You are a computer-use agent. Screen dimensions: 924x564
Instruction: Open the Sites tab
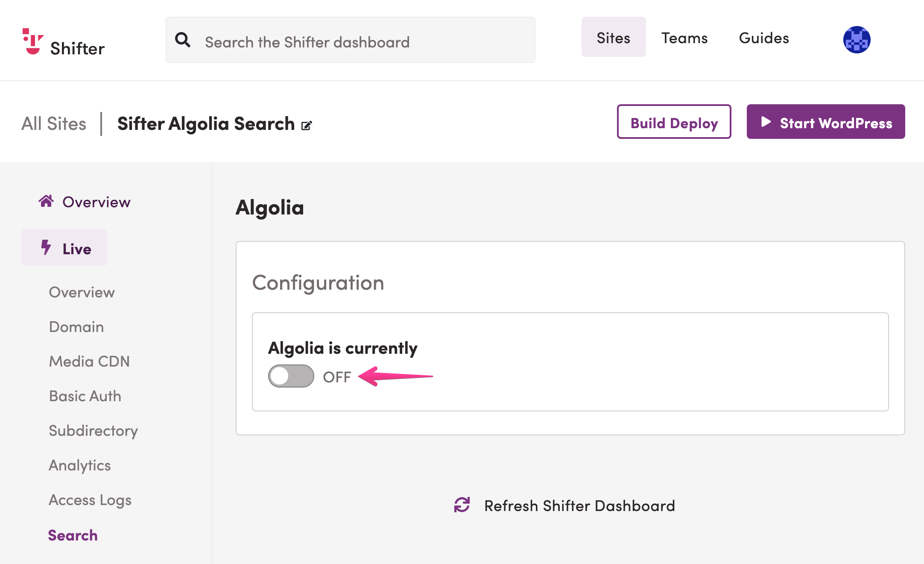click(x=614, y=37)
